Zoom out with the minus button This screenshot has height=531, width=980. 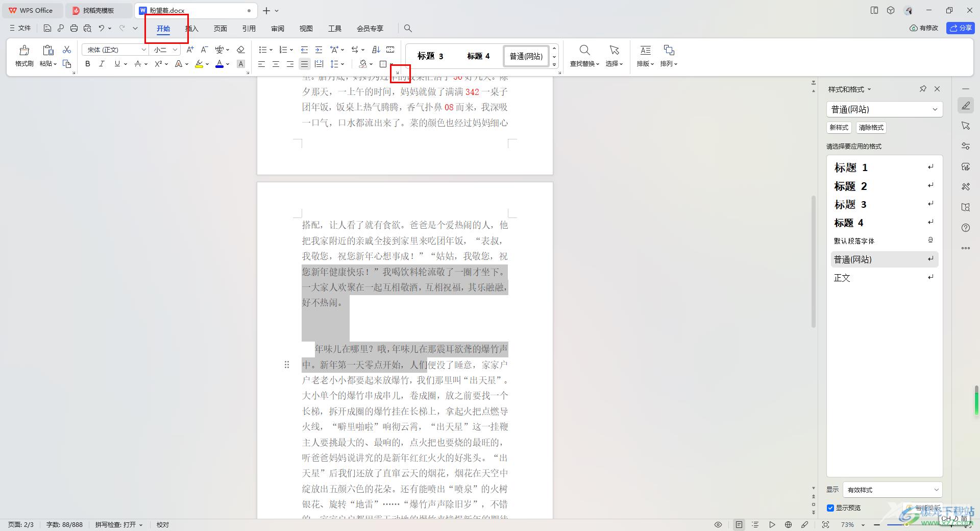coord(877,524)
